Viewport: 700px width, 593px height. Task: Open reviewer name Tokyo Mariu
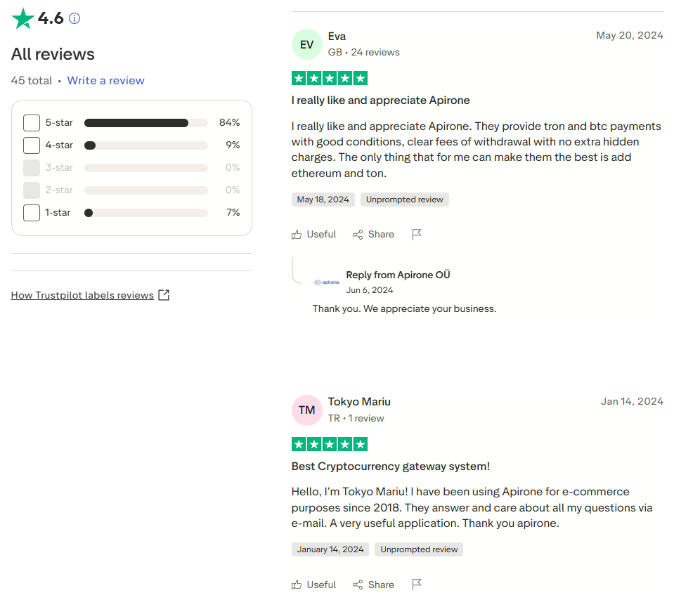pyautogui.click(x=359, y=402)
